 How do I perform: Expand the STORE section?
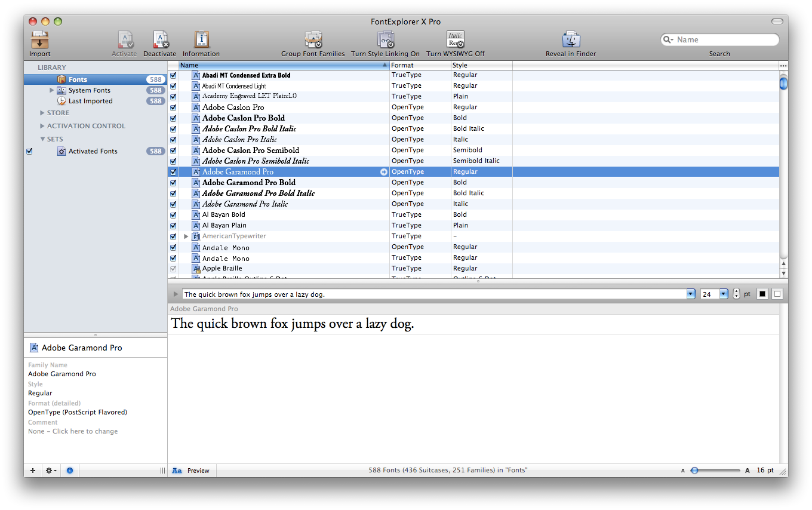pos(42,113)
